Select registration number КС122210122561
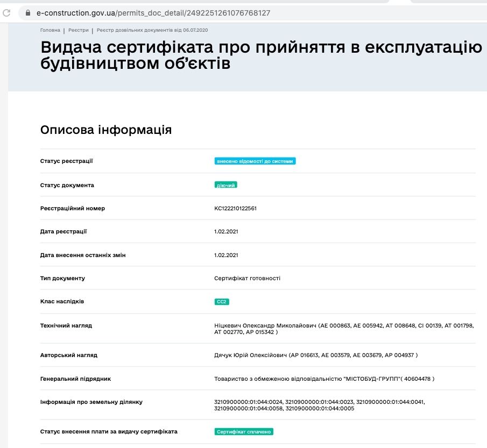The image size is (487, 448). point(235,208)
